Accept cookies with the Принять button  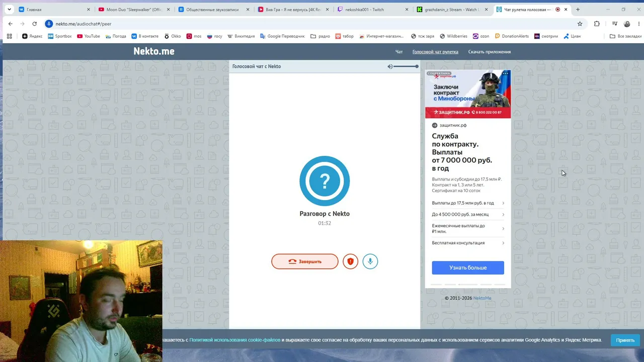point(625,340)
